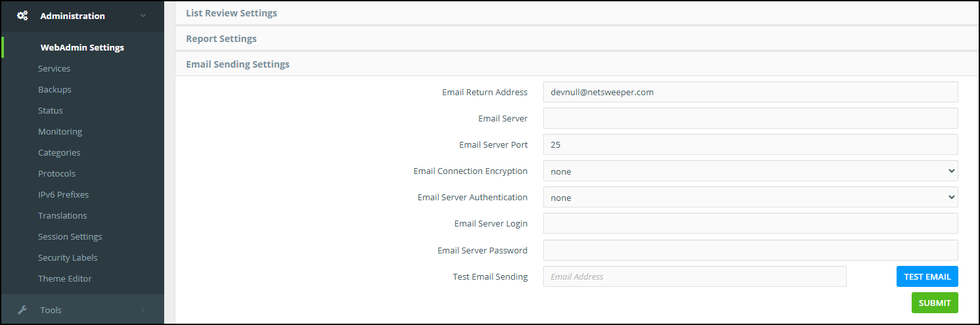Click the Email Server Password field
The image size is (980, 325).
750,250
